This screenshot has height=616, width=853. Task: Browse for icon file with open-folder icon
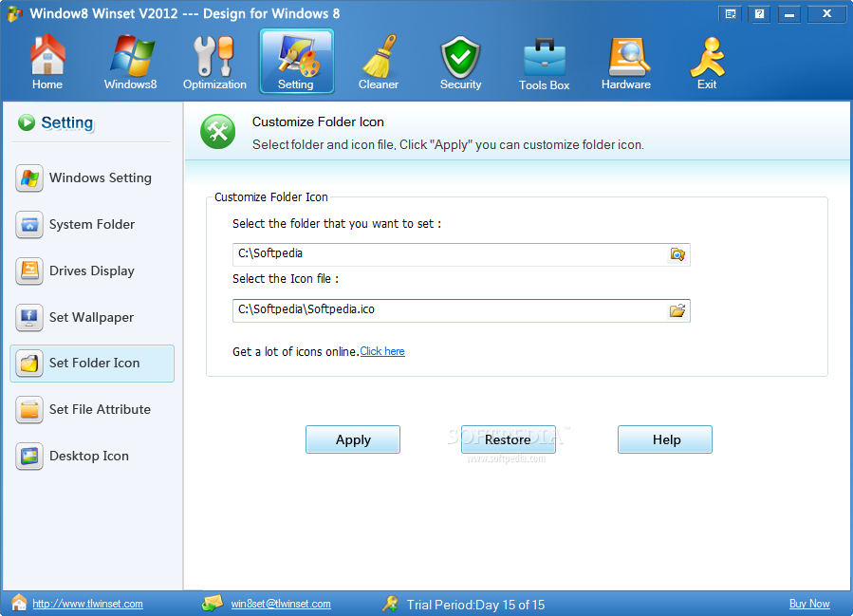tap(677, 310)
